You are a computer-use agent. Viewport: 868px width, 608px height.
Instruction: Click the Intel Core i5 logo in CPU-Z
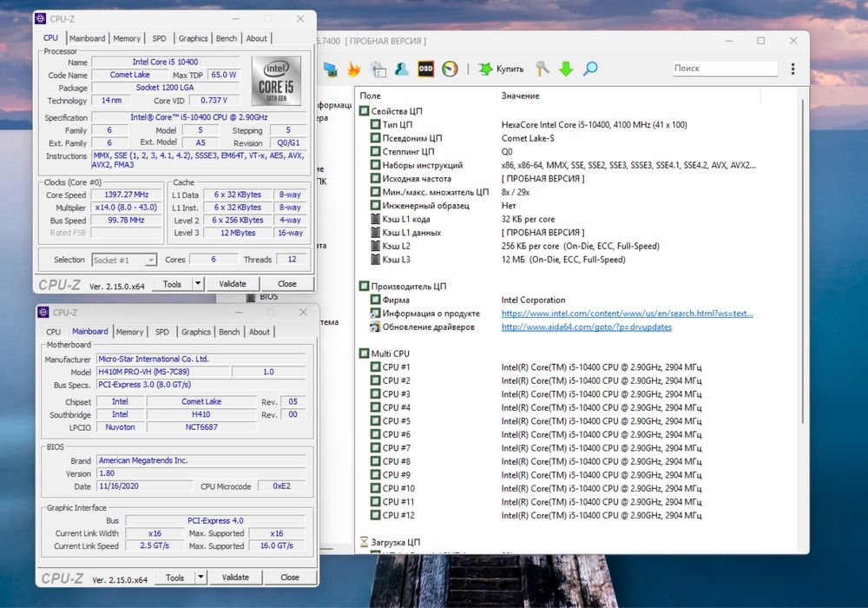tap(276, 81)
